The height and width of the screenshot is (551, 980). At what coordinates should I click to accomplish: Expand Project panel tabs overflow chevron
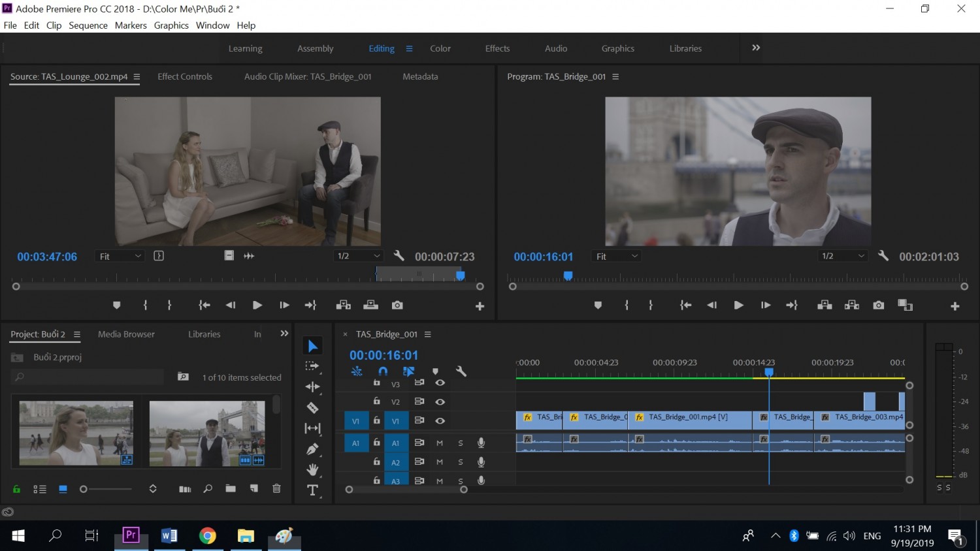pos(284,334)
